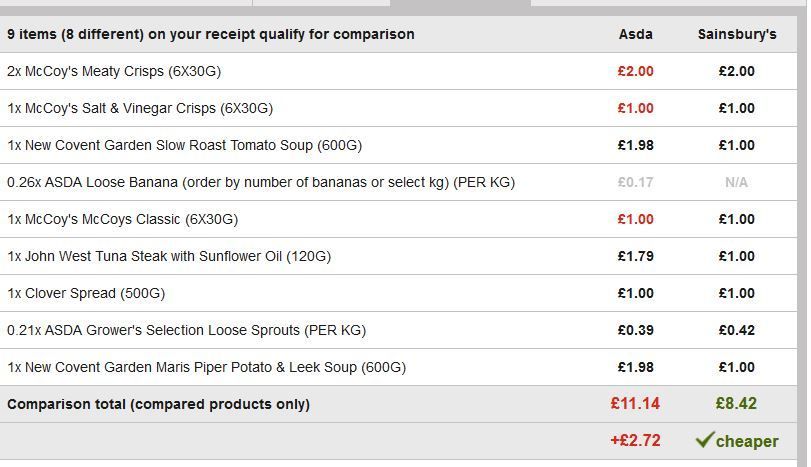This screenshot has width=811, height=467.
Task: Select the Sainsbury's column header
Action: 737,34
